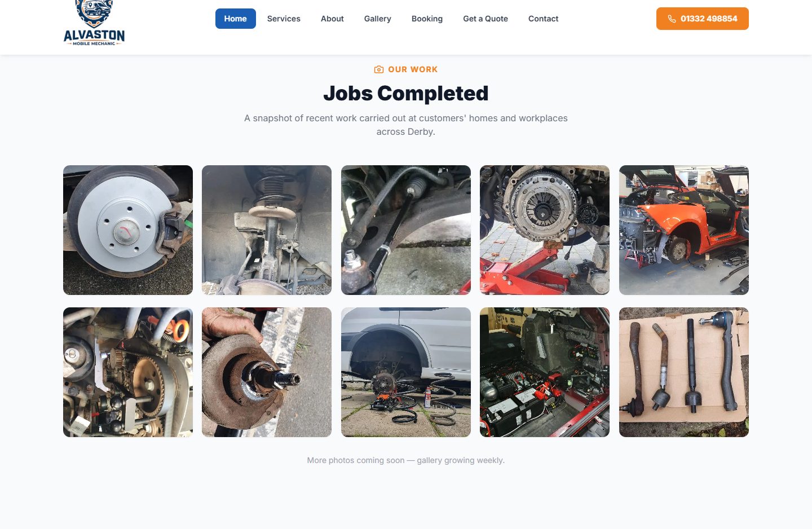
Task: Open the Services page
Action: (284, 19)
